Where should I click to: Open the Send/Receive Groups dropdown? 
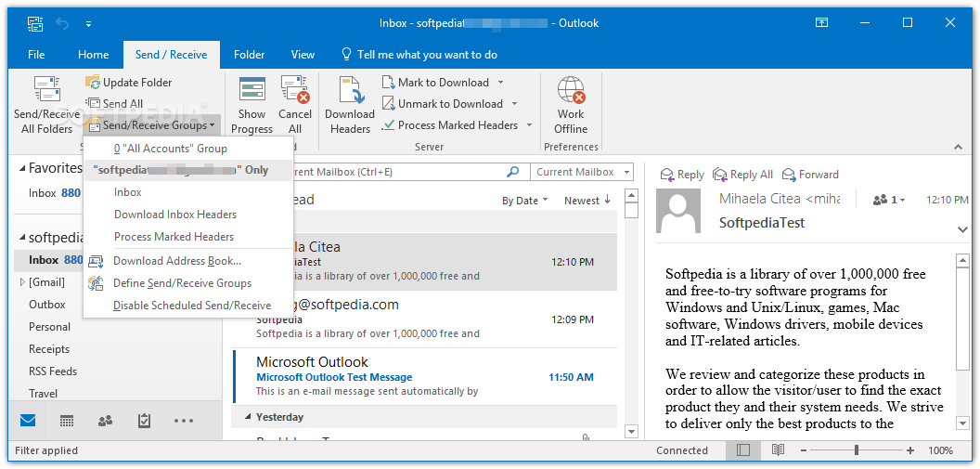tap(152, 125)
